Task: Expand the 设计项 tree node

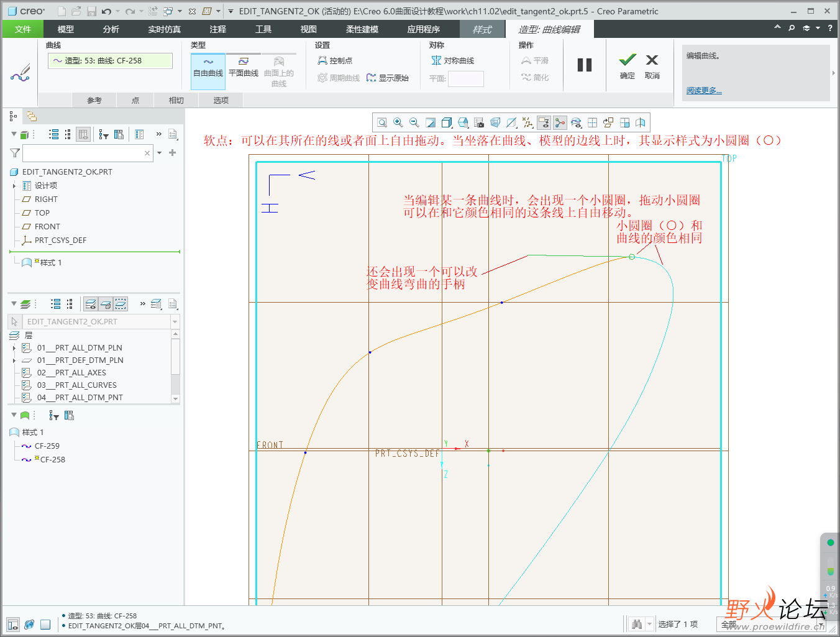Action: tap(14, 186)
